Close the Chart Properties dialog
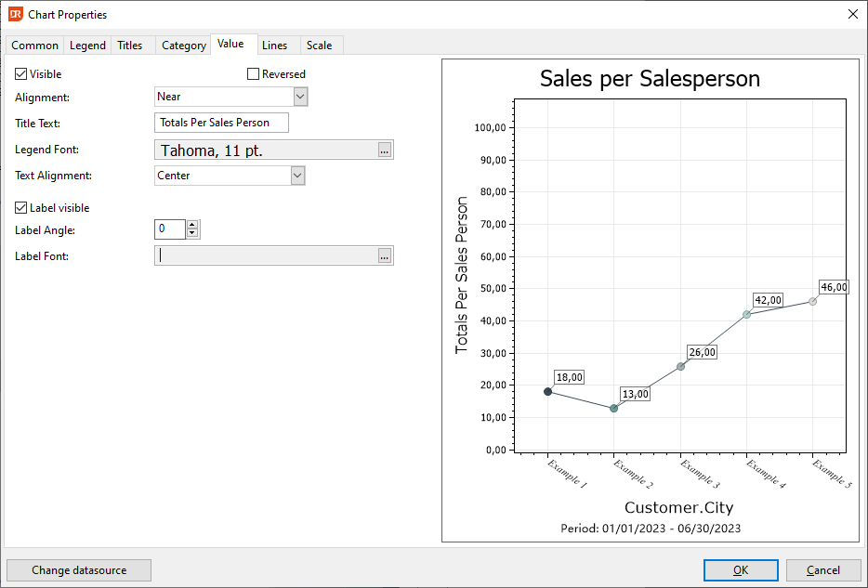The height and width of the screenshot is (588, 868). coord(852,14)
